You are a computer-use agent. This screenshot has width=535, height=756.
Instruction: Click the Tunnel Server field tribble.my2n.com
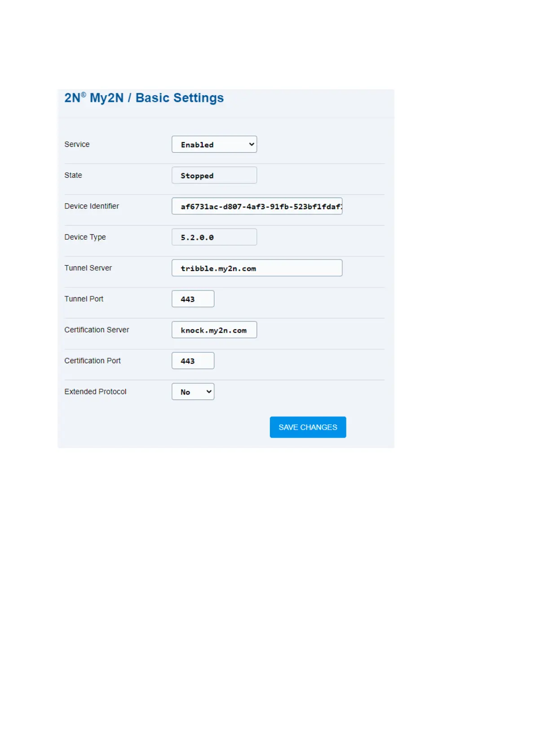pyautogui.click(x=257, y=268)
